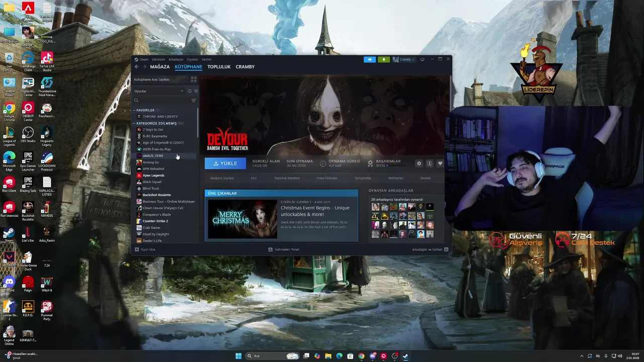Image resolution: width=644 pixels, height=362 pixels.
Task: Open the Rehberler link
Action: pyautogui.click(x=395, y=178)
